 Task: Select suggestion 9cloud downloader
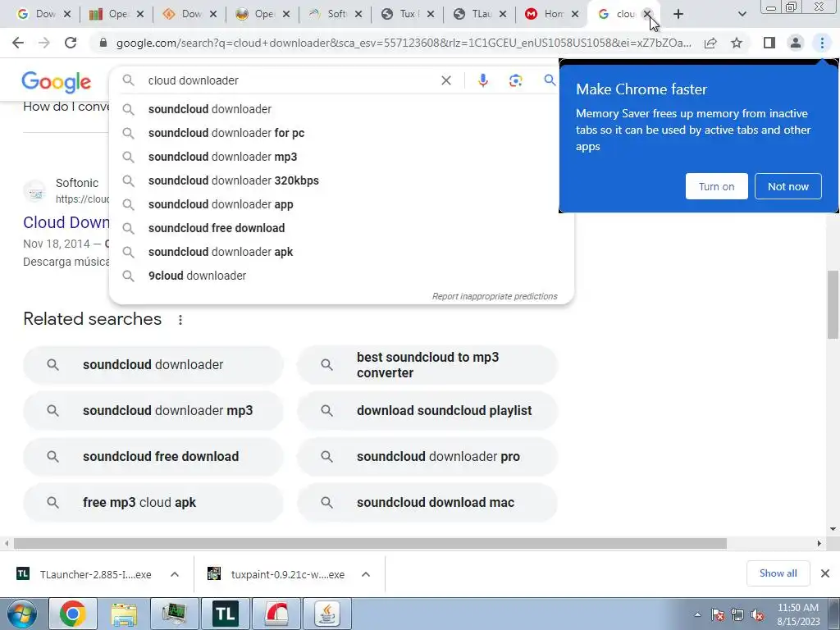coord(341,276)
